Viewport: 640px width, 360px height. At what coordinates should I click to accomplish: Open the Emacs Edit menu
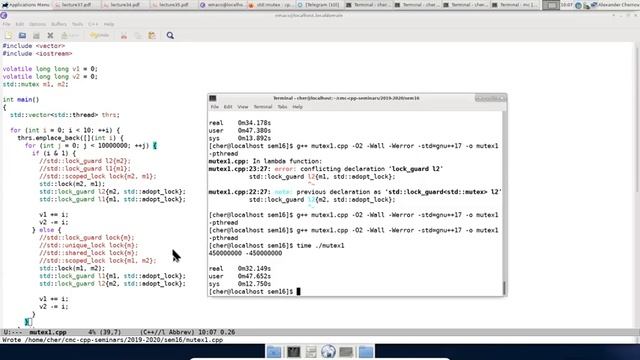[20, 24]
